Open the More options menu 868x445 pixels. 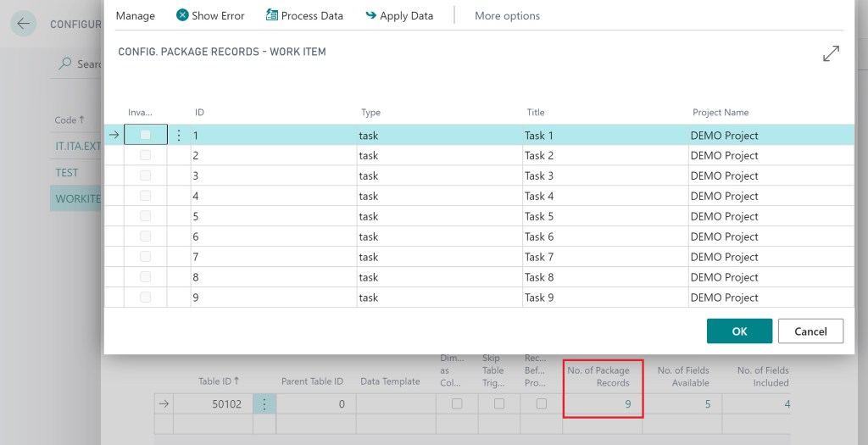click(507, 15)
